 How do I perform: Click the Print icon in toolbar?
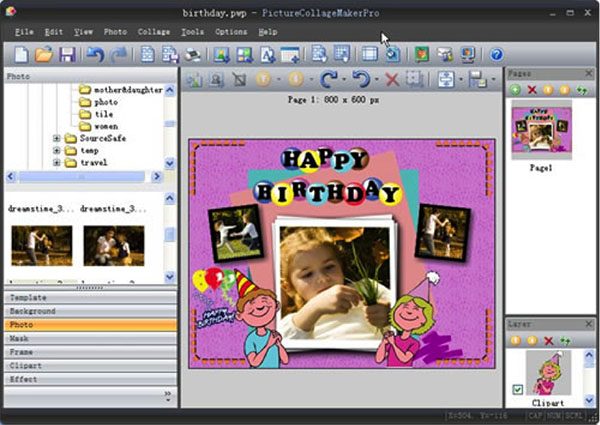pyautogui.click(x=193, y=54)
